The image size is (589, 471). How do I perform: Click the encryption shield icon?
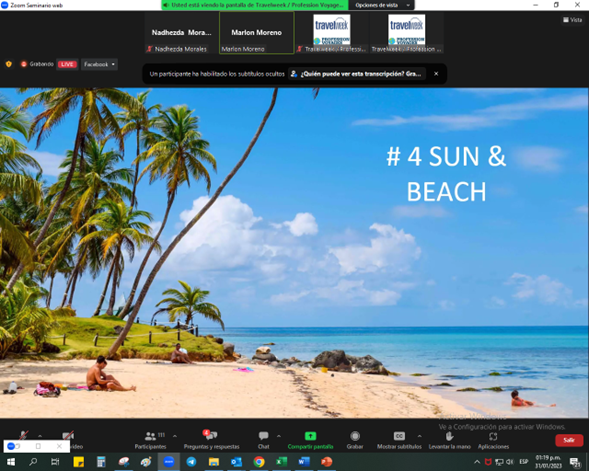[9, 64]
